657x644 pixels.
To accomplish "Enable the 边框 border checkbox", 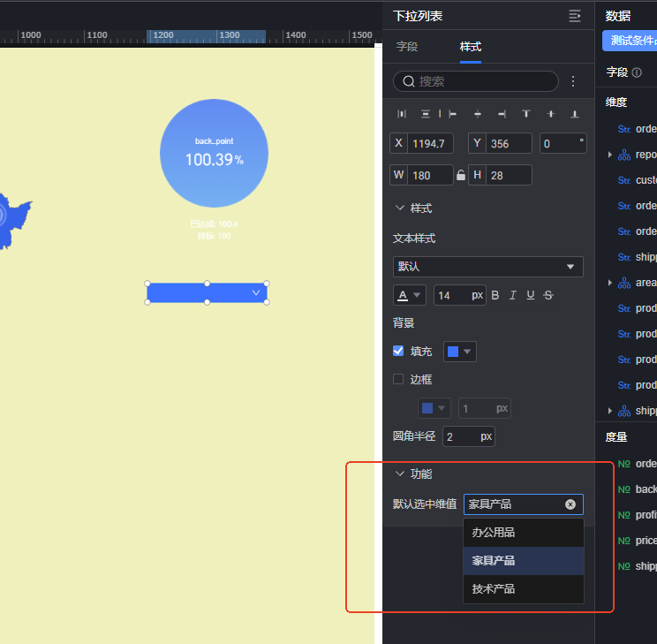I will coord(398,379).
